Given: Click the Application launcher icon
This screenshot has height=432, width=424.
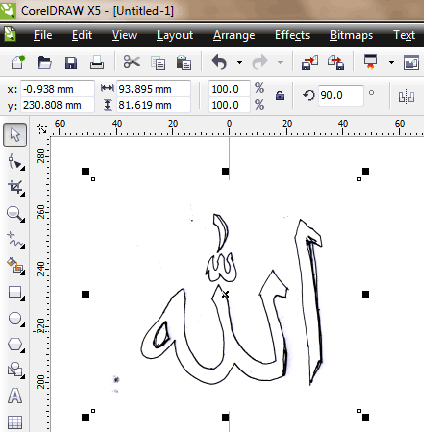Looking at the screenshot, I should click(x=371, y=62).
